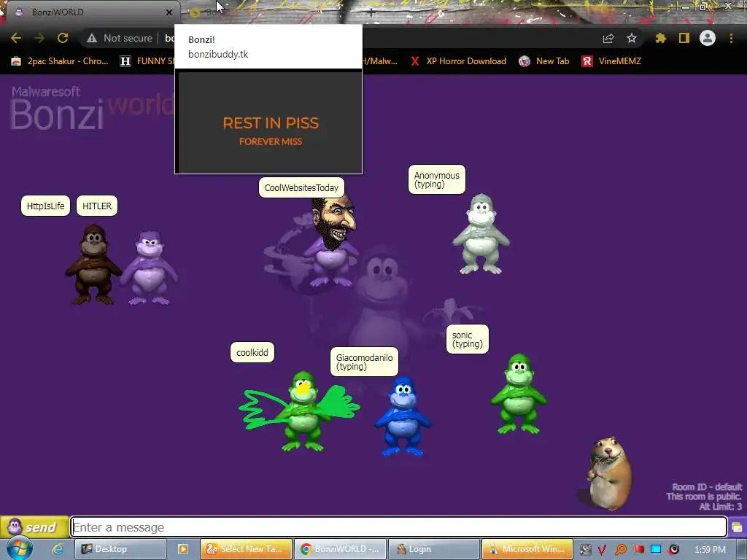Viewport: 747px width, 560px height.
Task: Click the Malwaresoft BonziWORLD logo
Action: click(92, 108)
